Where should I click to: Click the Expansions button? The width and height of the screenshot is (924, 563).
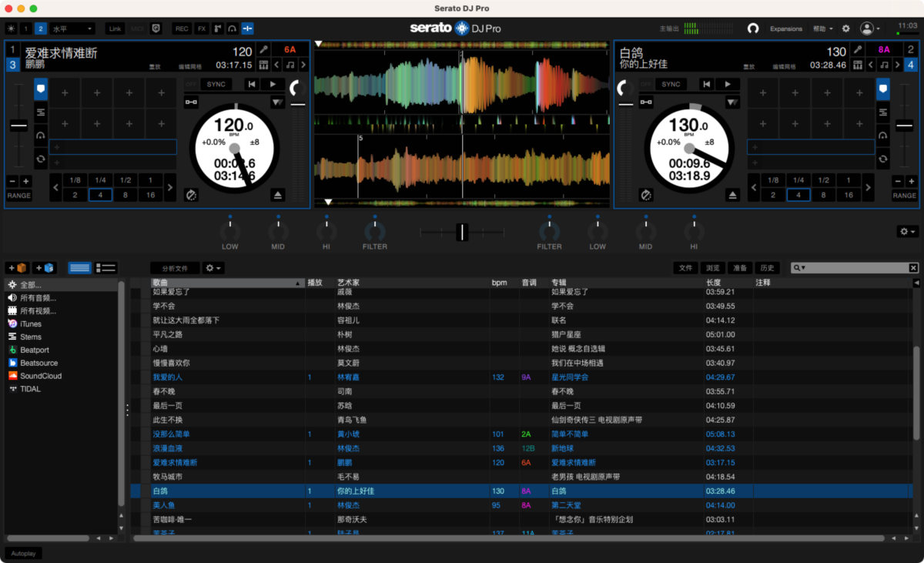pos(786,28)
